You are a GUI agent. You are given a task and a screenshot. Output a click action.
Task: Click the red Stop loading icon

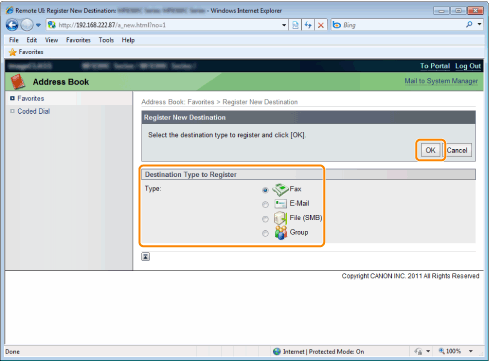[321, 25]
